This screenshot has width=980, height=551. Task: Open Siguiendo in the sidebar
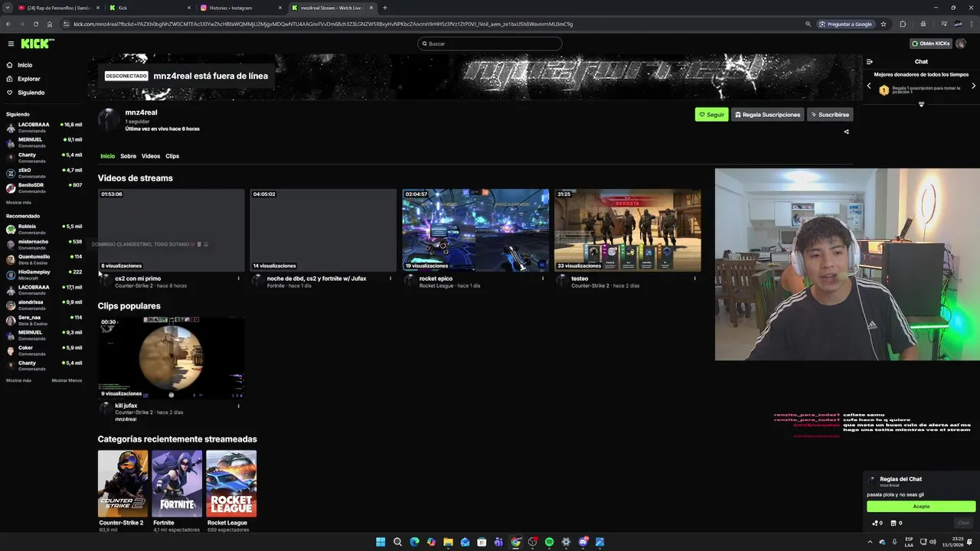(31, 93)
